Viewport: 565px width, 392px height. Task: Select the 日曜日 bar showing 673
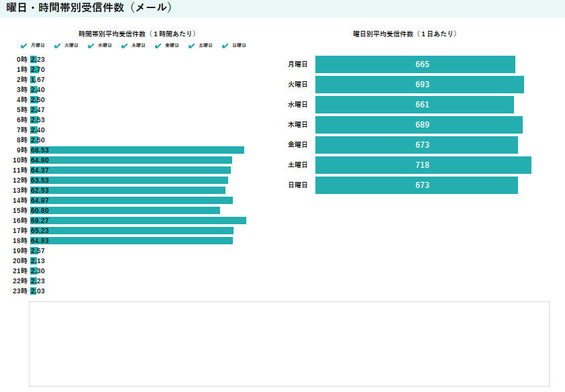(x=416, y=185)
